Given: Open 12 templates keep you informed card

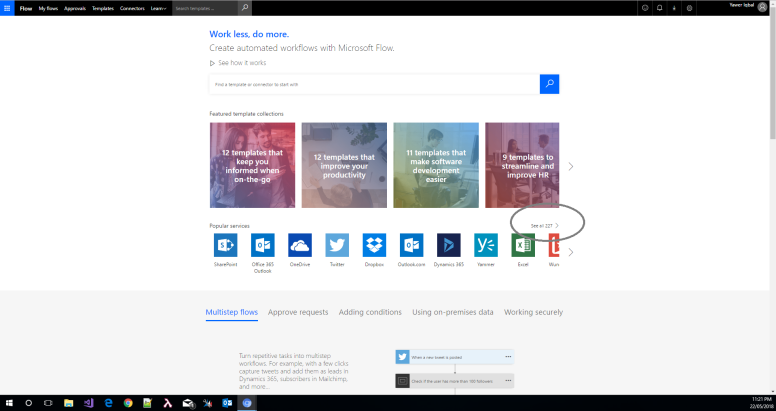Looking at the screenshot, I should coord(252,165).
